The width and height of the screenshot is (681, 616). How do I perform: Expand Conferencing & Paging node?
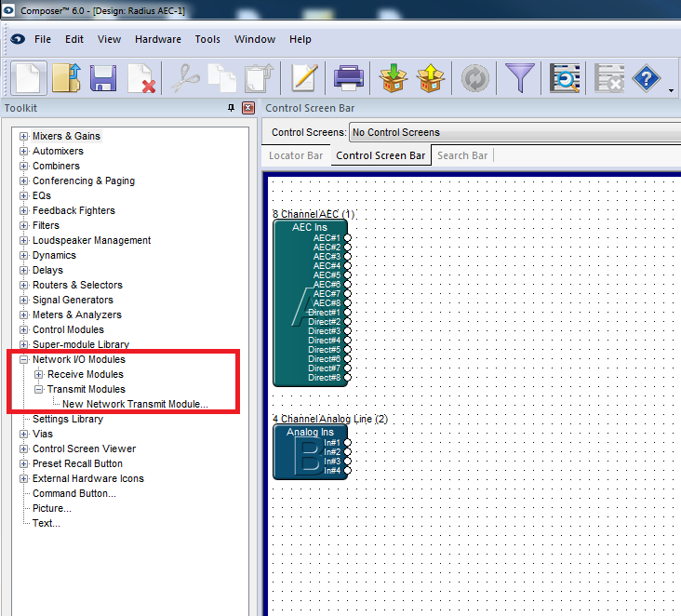(24, 181)
